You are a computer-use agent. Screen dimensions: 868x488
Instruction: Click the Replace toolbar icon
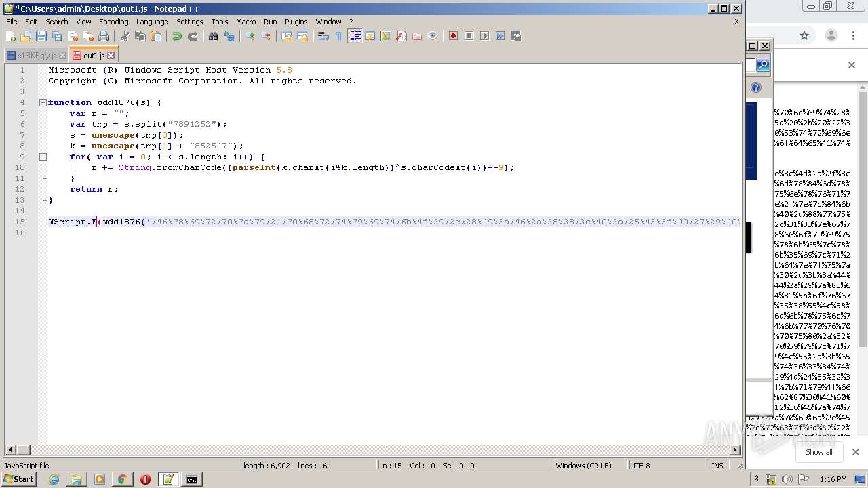(229, 36)
